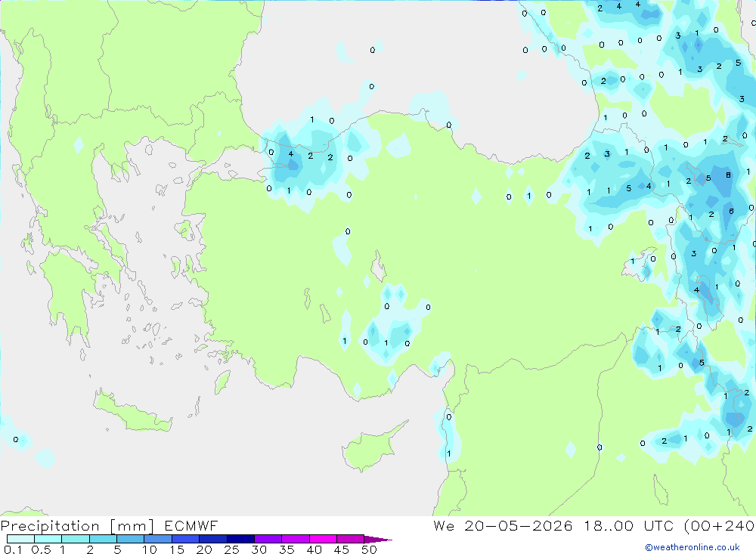Click the purple arrow tip ending the legend
The image size is (756, 554).
[378, 540]
